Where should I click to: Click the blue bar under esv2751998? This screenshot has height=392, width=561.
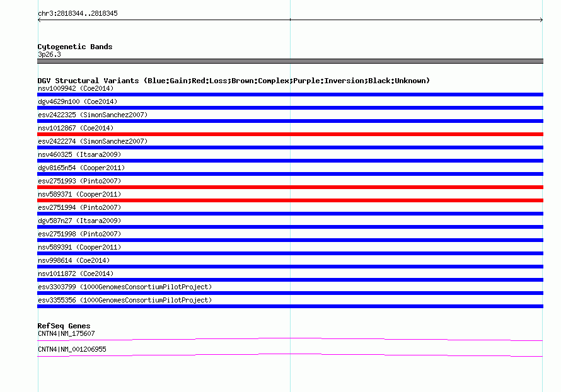pyautogui.click(x=290, y=240)
